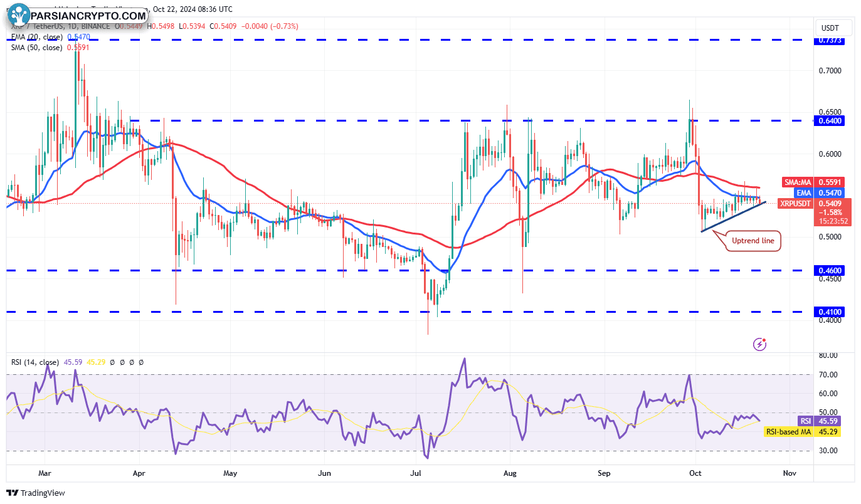The height and width of the screenshot is (504, 861).
Task: Click the 0.4500 price scale value
Action: (x=830, y=279)
